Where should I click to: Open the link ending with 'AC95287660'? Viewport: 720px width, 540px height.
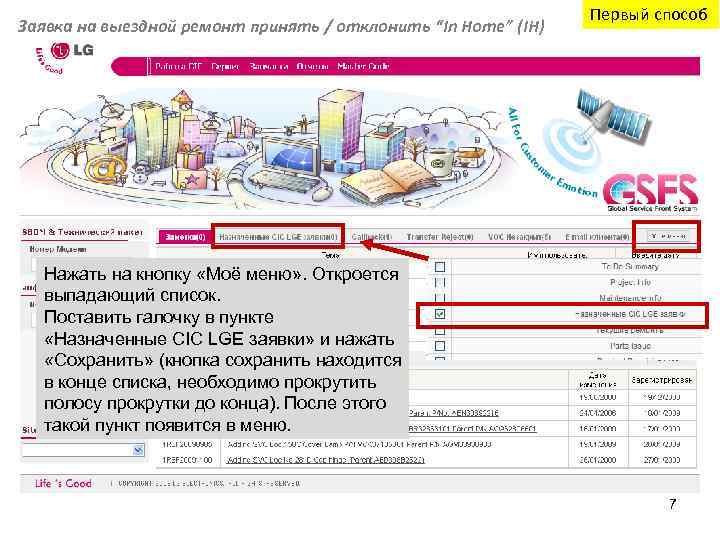(x=472, y=428)
